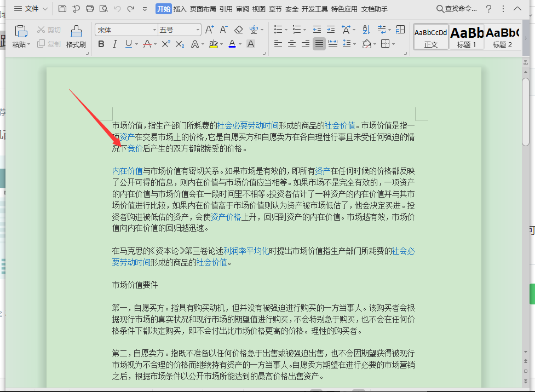Open line spacing dropdown

354,44
